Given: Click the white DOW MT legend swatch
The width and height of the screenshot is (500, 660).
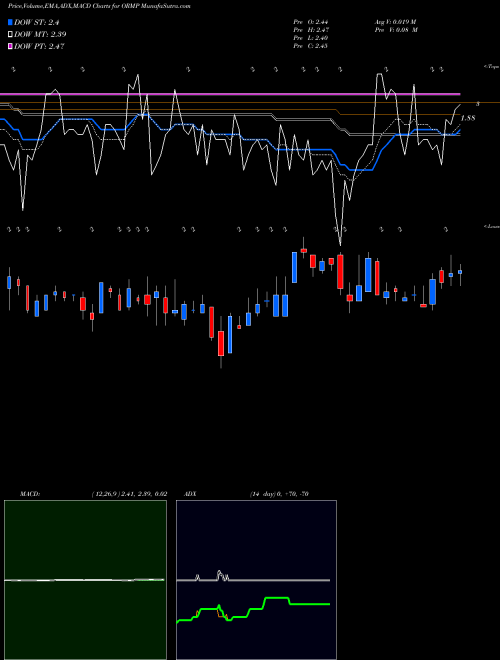Looking at the screenshot, I should [x=11, y=35].
